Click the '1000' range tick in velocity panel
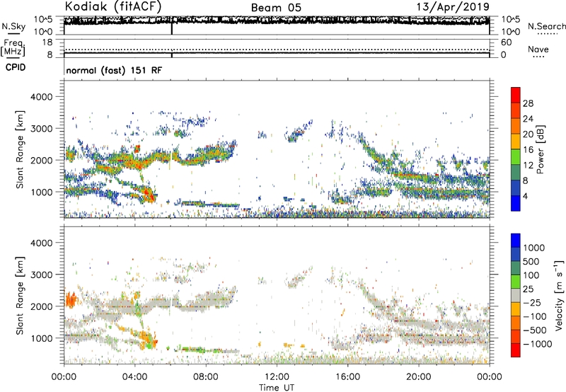This screenshot has width=566, height=392. pyautogui.click(x=41, y=338)
